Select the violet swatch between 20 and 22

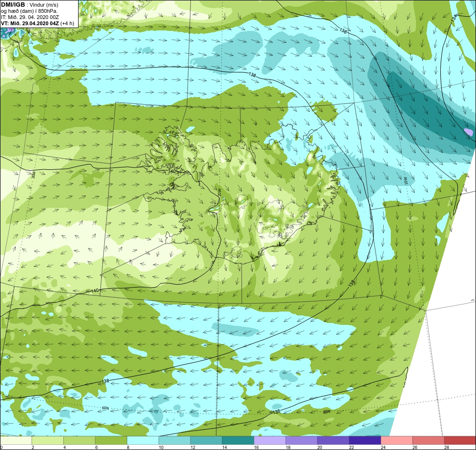point(333,440)
